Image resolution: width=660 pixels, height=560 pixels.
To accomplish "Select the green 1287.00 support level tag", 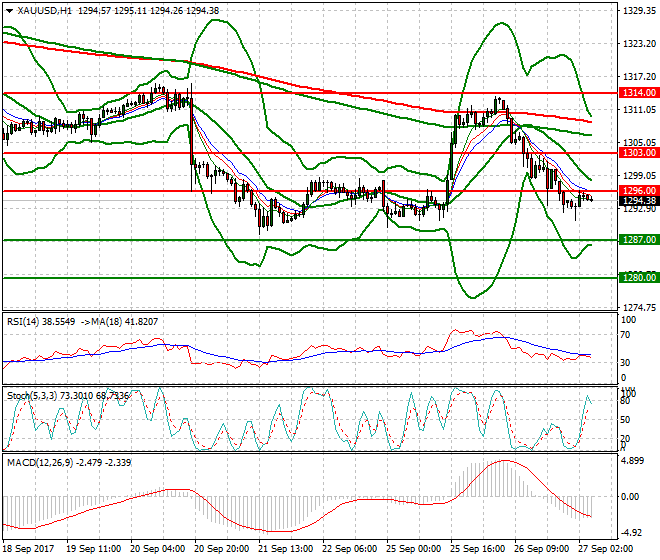I will coord(639,240).
